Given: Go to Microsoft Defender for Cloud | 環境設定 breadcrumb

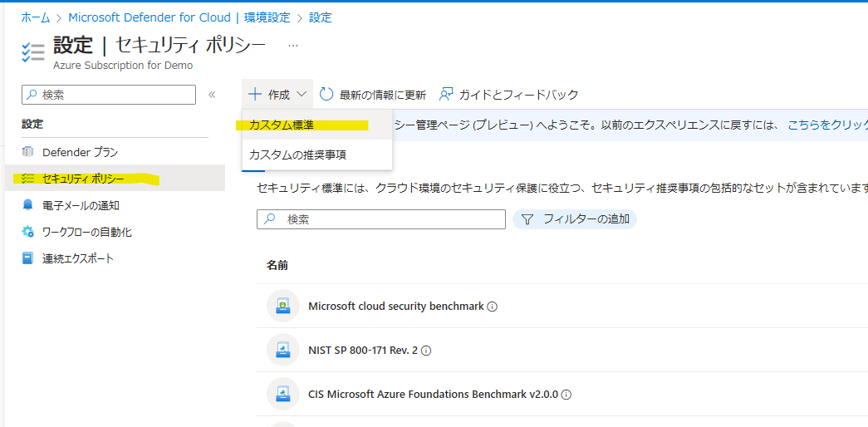Looking at the screenshot, I should pyautogui.click(x=179, y=17).
